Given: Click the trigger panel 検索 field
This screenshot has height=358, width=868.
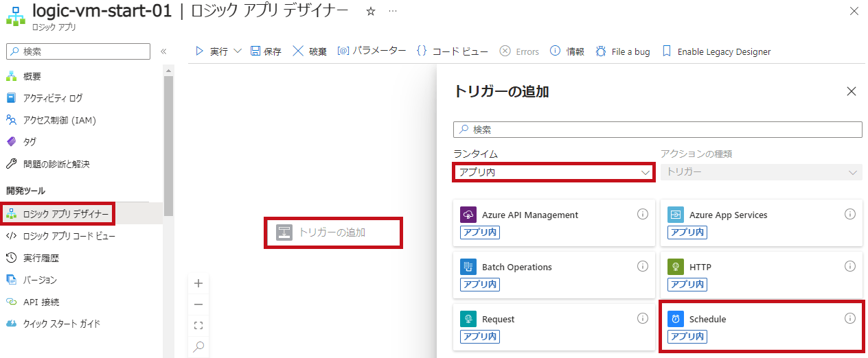Looking at the screenshot, I should 658,129.
